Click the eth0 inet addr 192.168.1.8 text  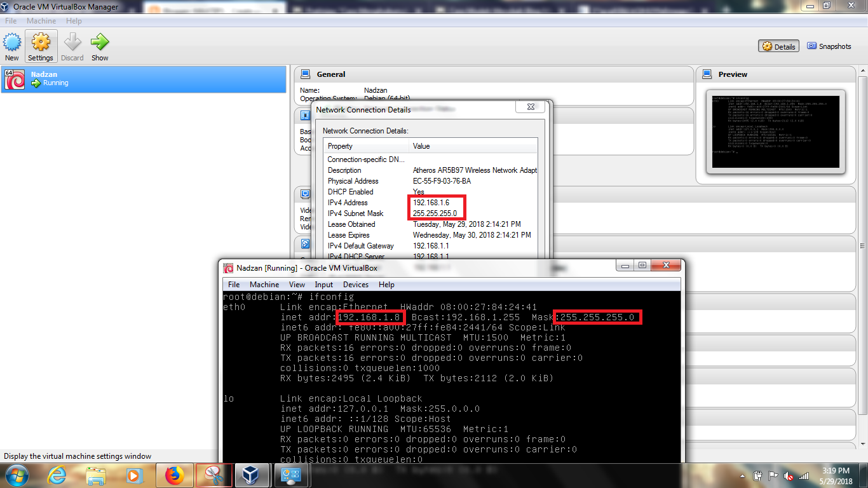[x=340, y=317]
